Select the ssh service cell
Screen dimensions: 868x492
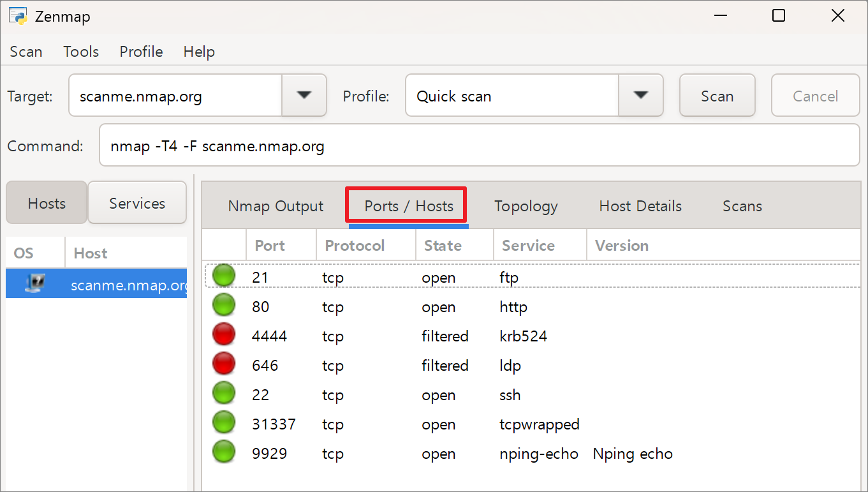click(510, 395)
